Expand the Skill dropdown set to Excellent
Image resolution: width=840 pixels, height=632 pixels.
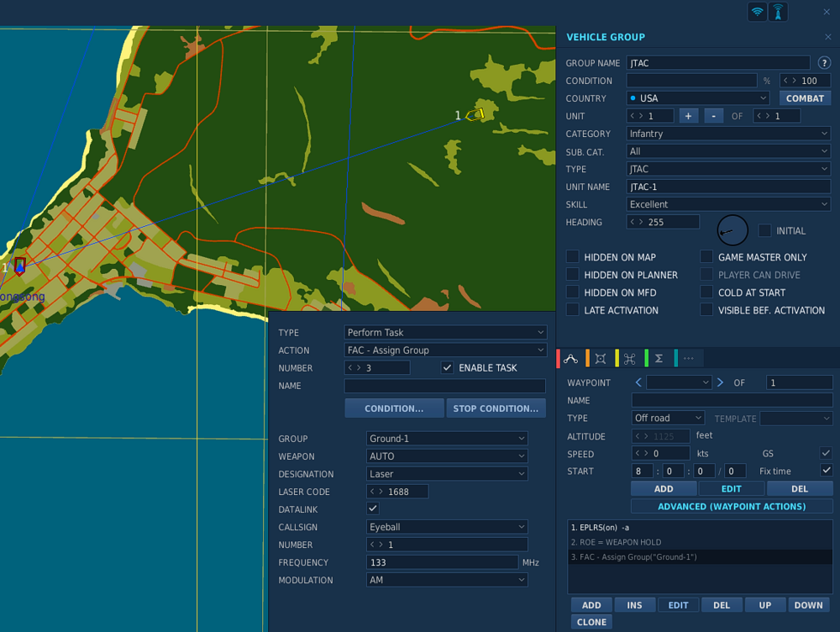[x=727, y=204]
